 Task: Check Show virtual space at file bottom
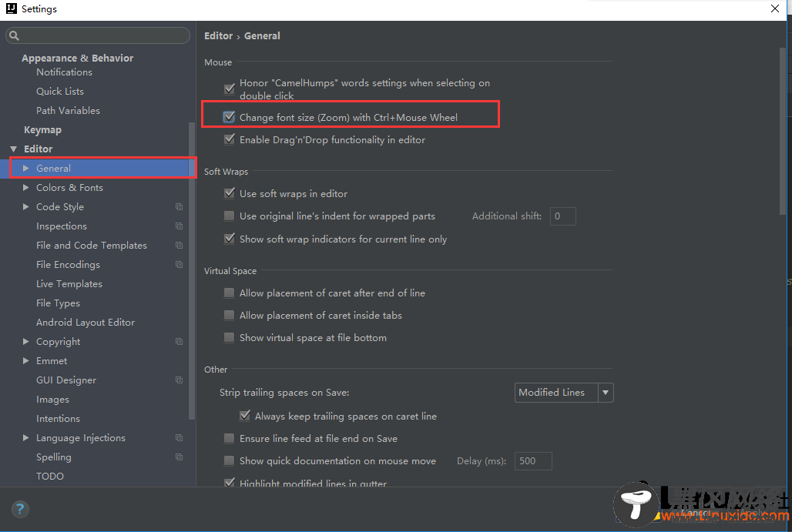[x=230, y=337]
